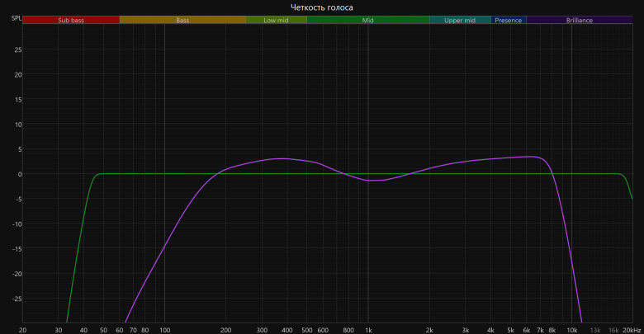Click the -5 dB axis label
The height and width of the screenshot is (334, 644).
(x=18, y=199)
